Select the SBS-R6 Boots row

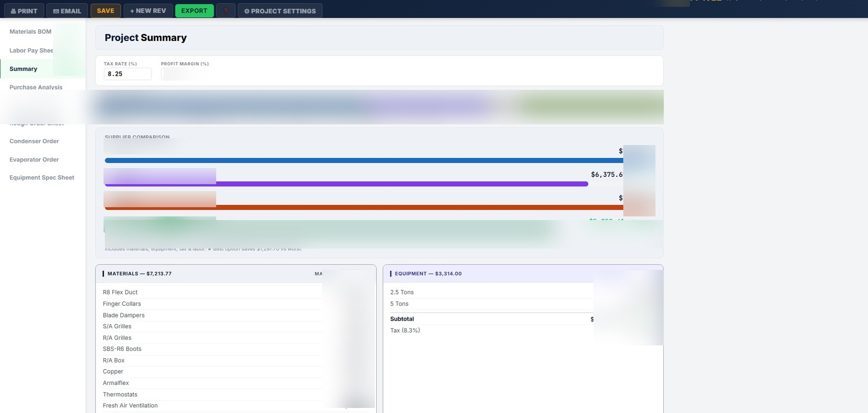coord(236,349)
